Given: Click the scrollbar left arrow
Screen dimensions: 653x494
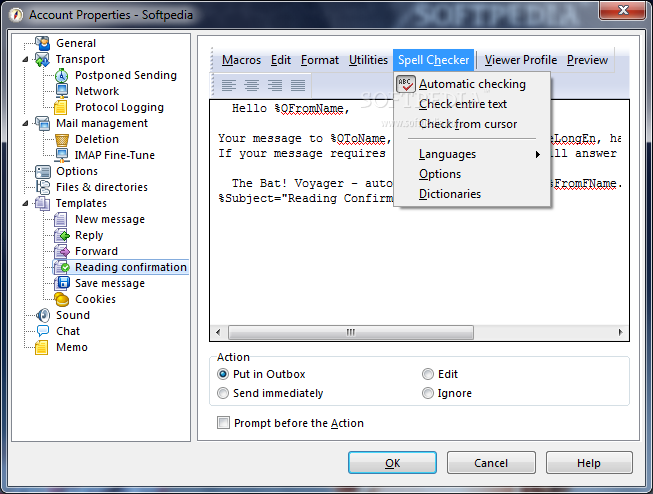Looking at the screenshot, I should click(218, 332).
